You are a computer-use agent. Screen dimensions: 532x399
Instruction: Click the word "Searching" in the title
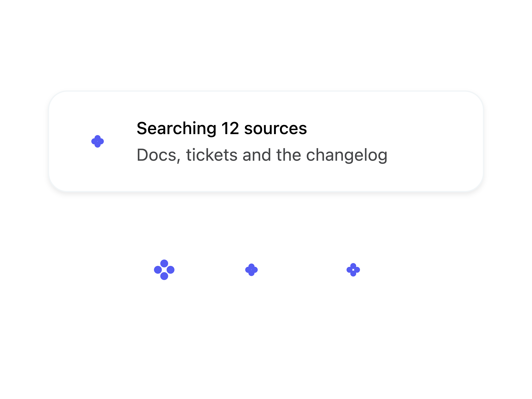click(x=177, y=128)
